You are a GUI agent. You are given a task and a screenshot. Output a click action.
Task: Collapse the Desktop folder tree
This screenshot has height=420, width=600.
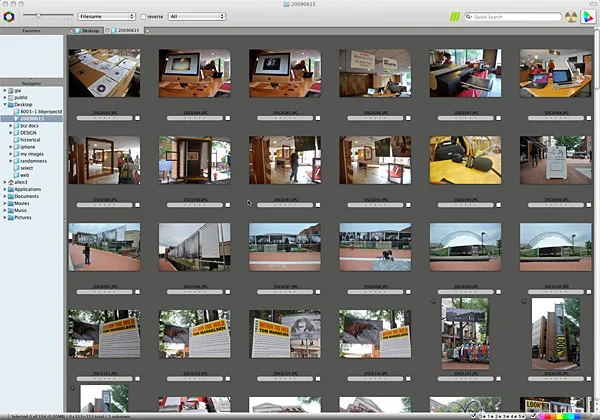click(5, 104)
